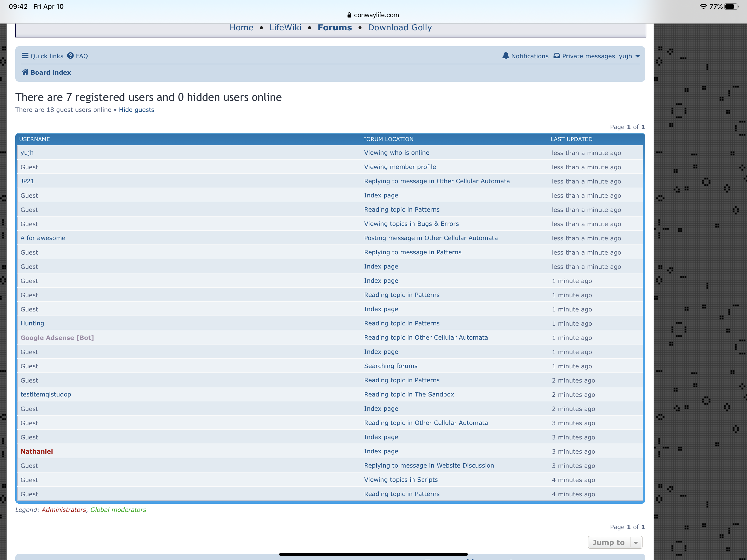Tap the battery status icon
This screenshot has width=747, height=560.
click(x=732, y=6)
